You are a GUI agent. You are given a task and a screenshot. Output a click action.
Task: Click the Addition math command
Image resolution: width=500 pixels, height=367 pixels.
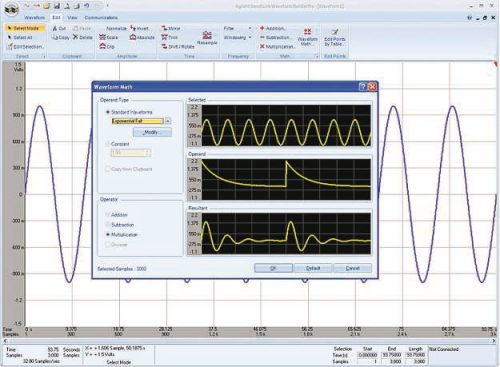tap(272, 28)
